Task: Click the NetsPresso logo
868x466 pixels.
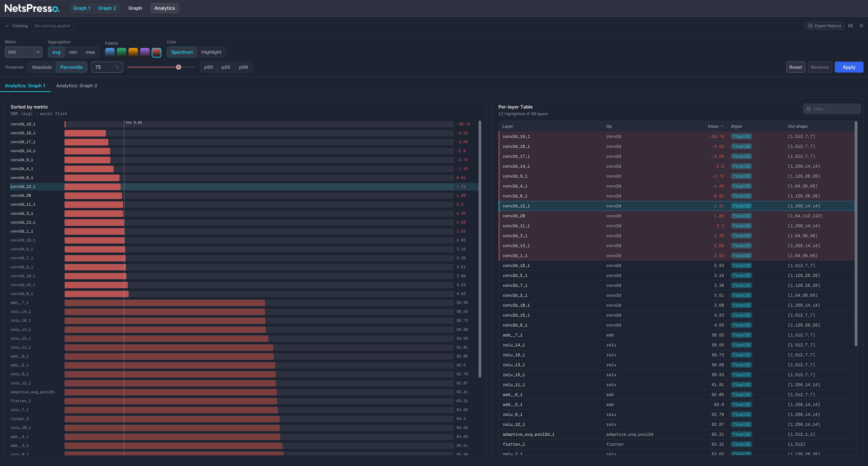Action: (32, 8)
